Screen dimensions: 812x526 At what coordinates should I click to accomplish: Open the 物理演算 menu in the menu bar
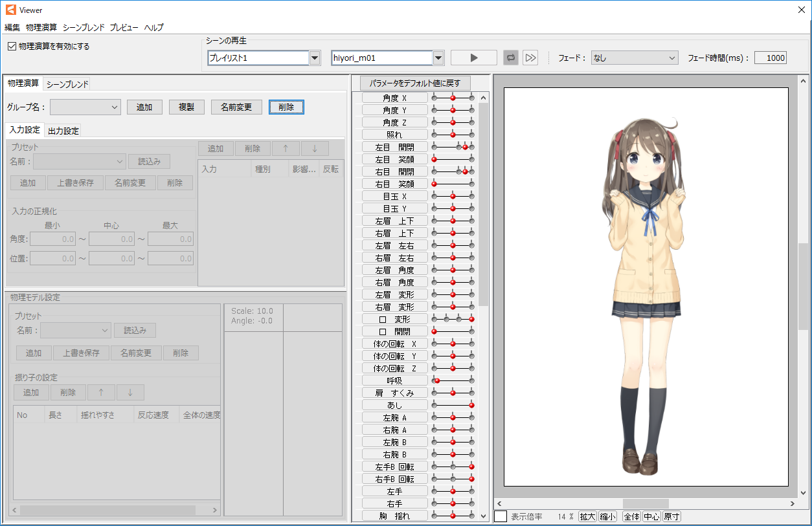tap(41, 27)
